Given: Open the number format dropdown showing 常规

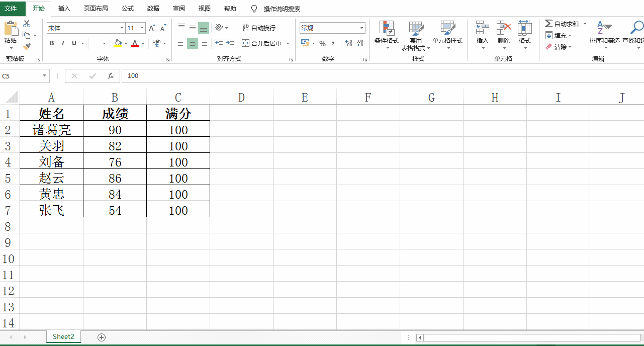Looking at the screenshot, I should click(x=361, y=28).
